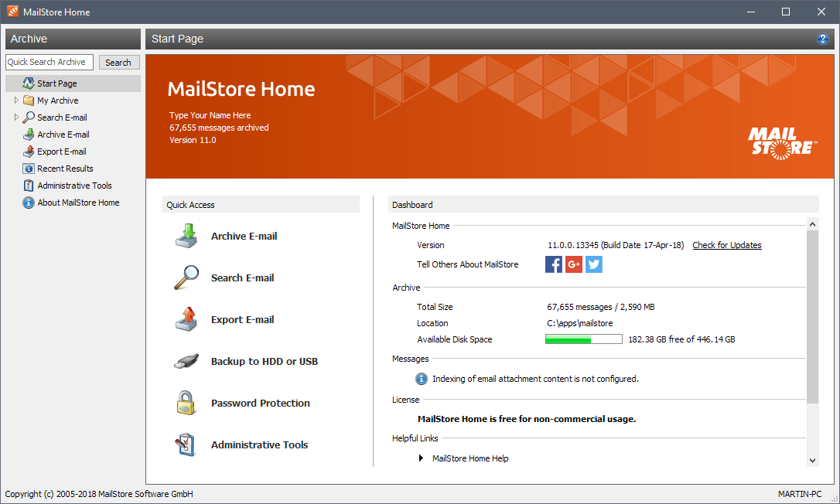Screen dimensions: 840x504
Task: Click the Export E-mail icon in Quick Access
Action: click(186, 319)
